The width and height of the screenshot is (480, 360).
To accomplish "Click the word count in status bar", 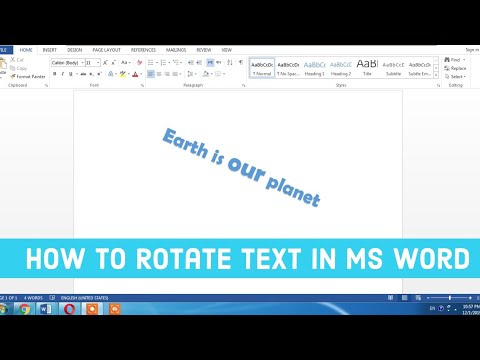I will point(33,298).
